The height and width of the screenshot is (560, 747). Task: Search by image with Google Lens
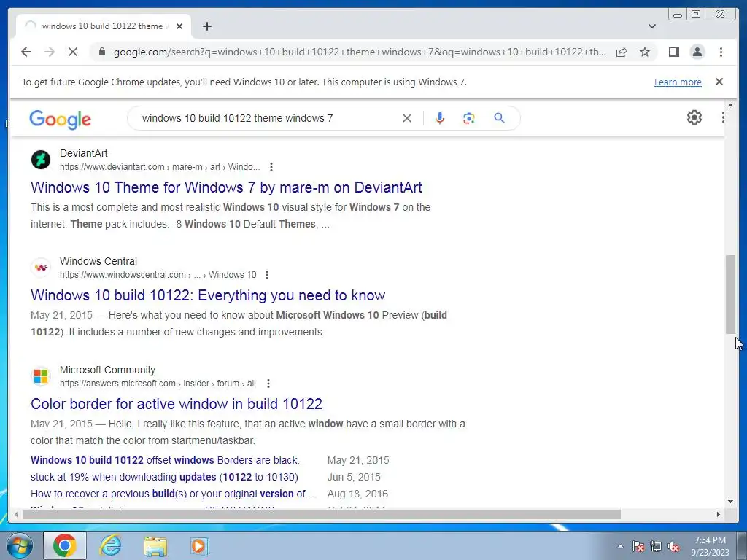click(x=469, y=118)
